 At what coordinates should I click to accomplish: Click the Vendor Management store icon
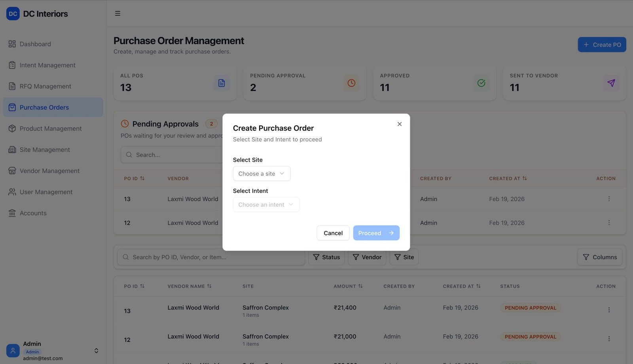point(12,171)
